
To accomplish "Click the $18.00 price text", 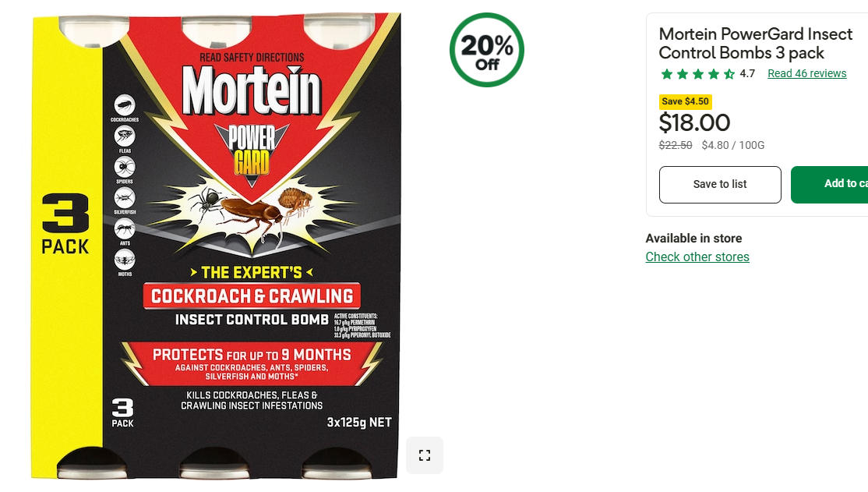I will [x=694, y=122].
